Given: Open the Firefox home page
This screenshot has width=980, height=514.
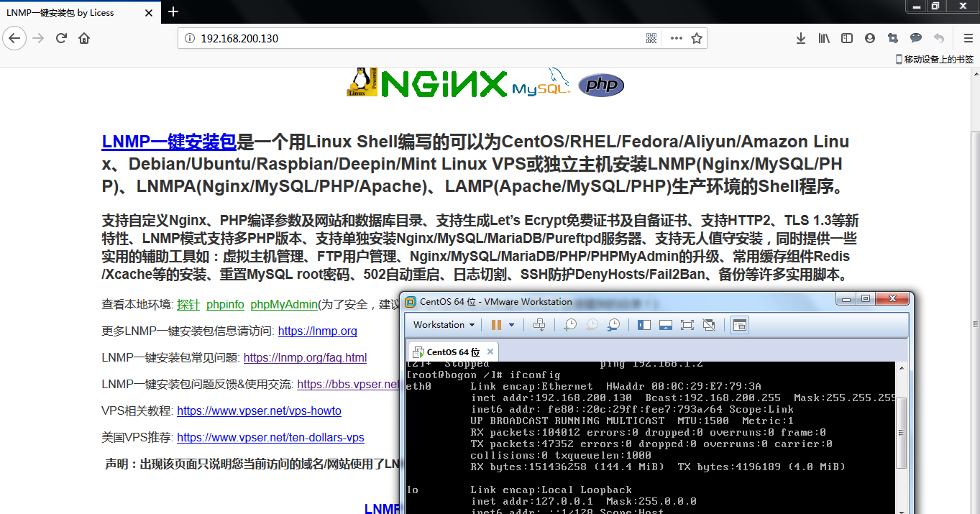Looking at the screenshot, I should [x=84, y=38].
